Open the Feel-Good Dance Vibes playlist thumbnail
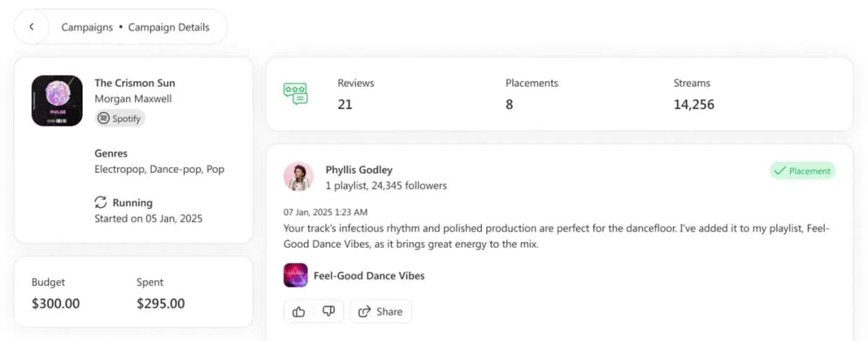The height and width of the screenshot is (341, 868). click(295, 275)
